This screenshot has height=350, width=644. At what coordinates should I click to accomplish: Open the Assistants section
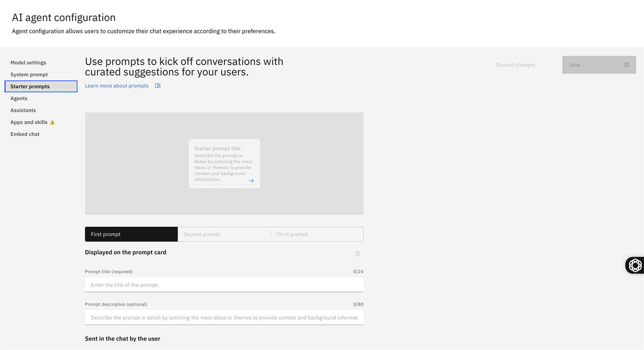coord(23,110)
